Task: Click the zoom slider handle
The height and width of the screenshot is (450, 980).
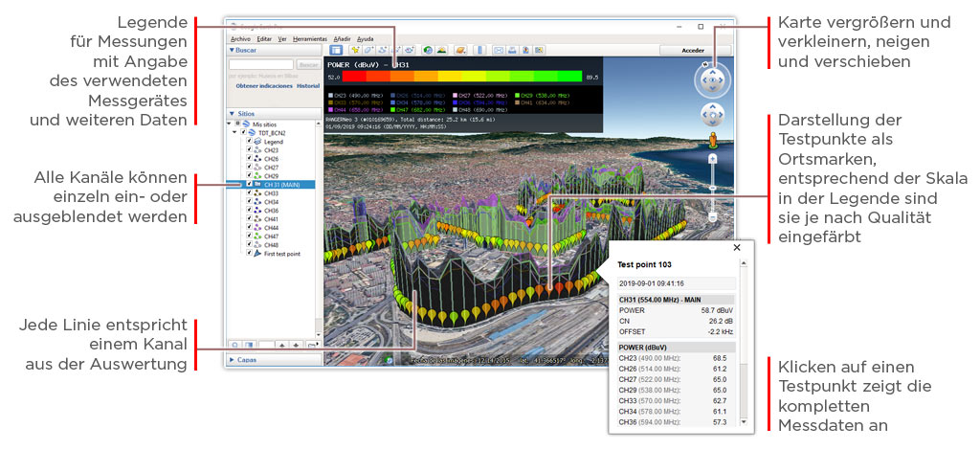Action: pyautogui.click(x=712, y=188)
